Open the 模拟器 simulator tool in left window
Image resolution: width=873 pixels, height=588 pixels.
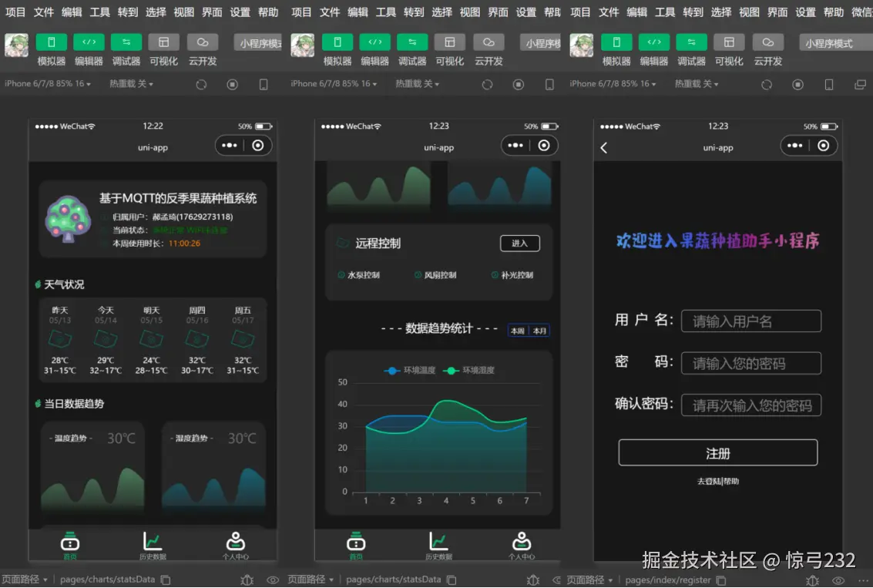click(x=51, y=42)
